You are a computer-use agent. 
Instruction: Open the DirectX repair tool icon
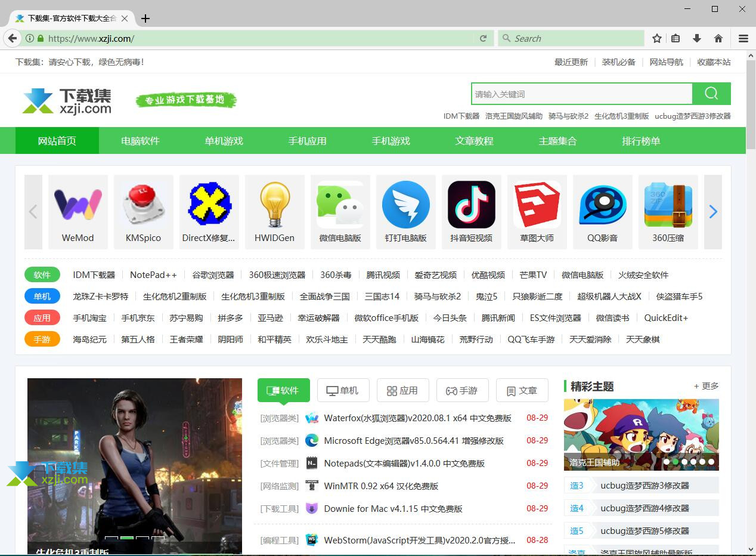[209, 204]
